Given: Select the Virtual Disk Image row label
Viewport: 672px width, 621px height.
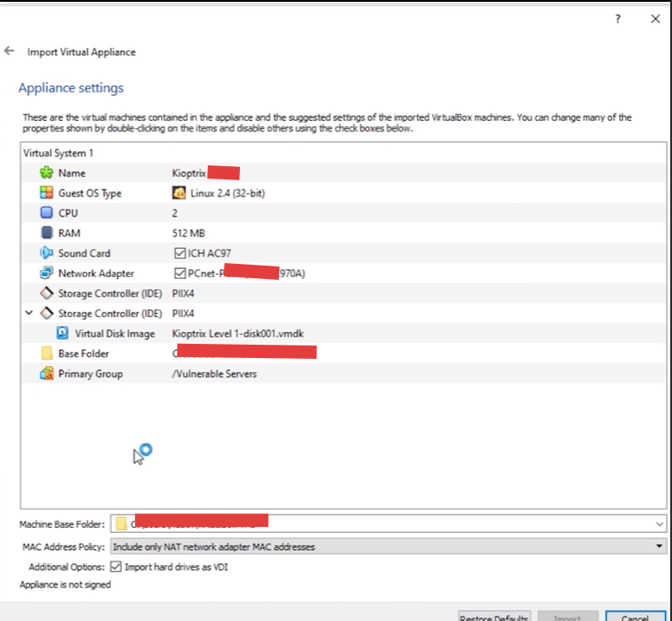Looking at the screenshot, I should (115, 334).
